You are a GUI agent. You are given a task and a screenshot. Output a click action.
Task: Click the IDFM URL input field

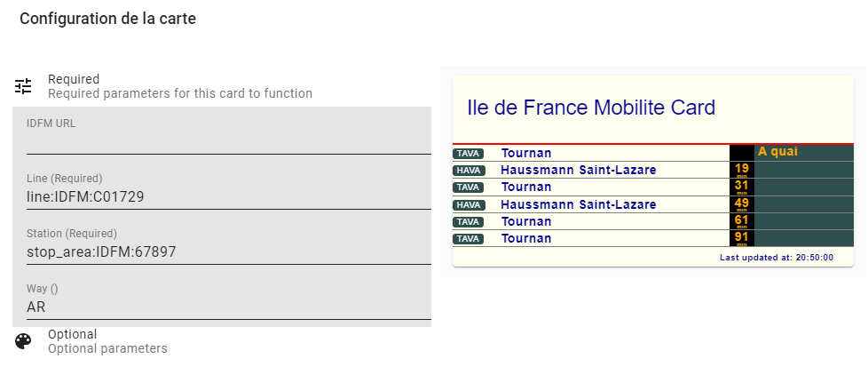click(229, 135)
